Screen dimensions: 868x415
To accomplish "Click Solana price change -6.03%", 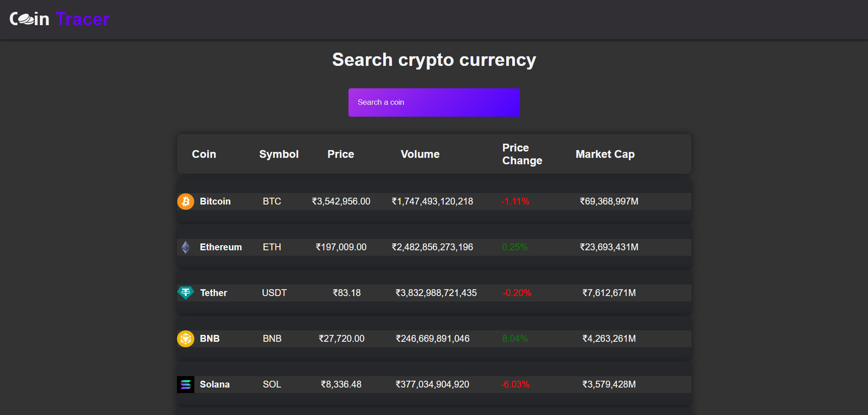I will click(515, 384).
